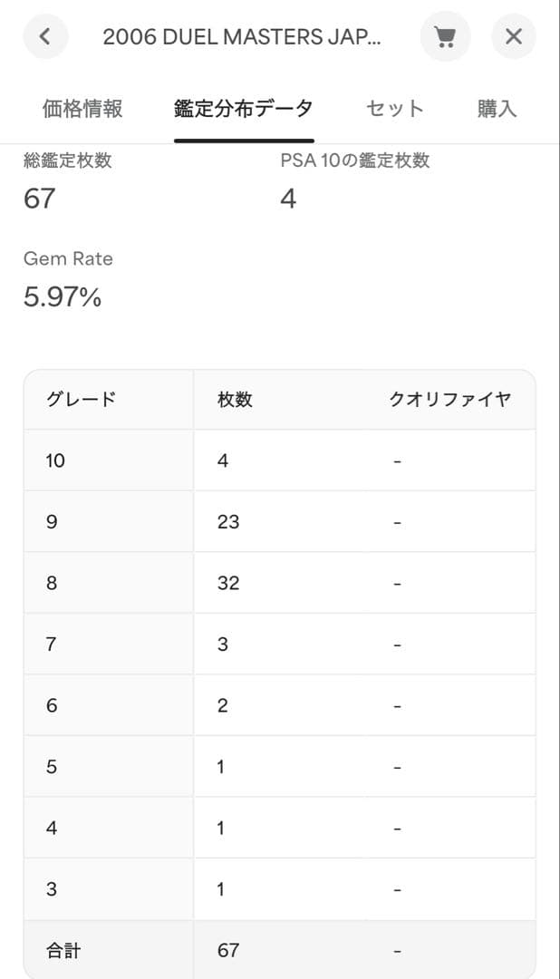Image resolution: width=560 pixels, height=979 pixels.
Task: Click the count 32 for grade 8
Action: pyautogui.click(x=228, y=583)
